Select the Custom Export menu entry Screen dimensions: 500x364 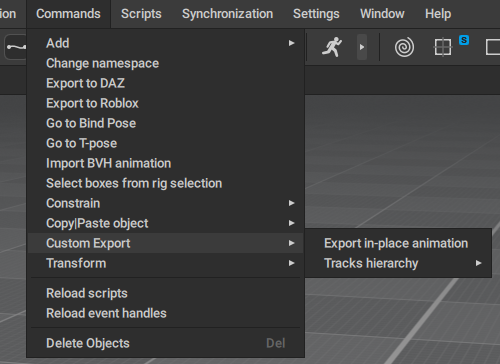click(x=166, y=243)
